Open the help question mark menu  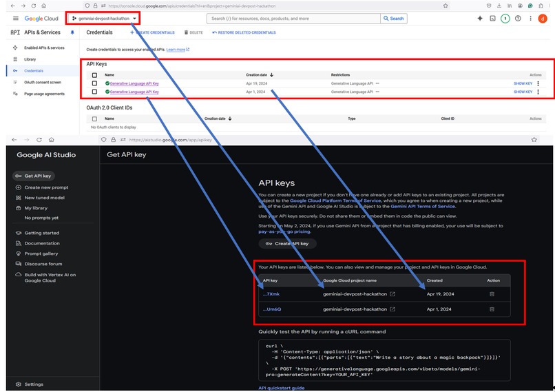(x=518, y=19)
